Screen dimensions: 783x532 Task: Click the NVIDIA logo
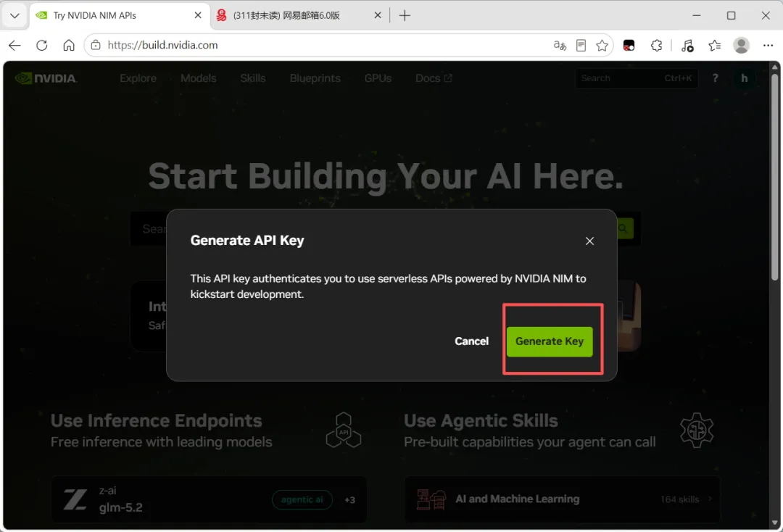(x=46, y=78)
